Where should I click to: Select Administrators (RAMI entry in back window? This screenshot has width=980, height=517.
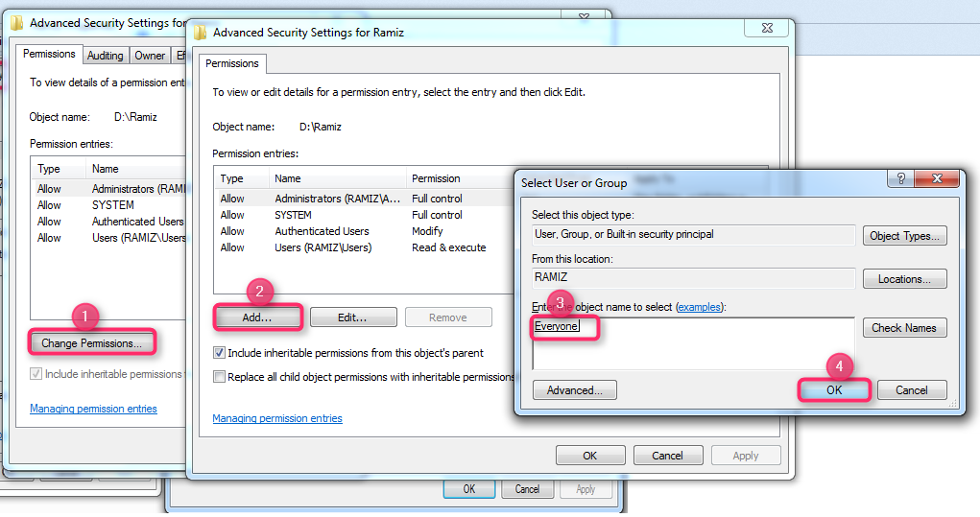(x=108, y=189)
